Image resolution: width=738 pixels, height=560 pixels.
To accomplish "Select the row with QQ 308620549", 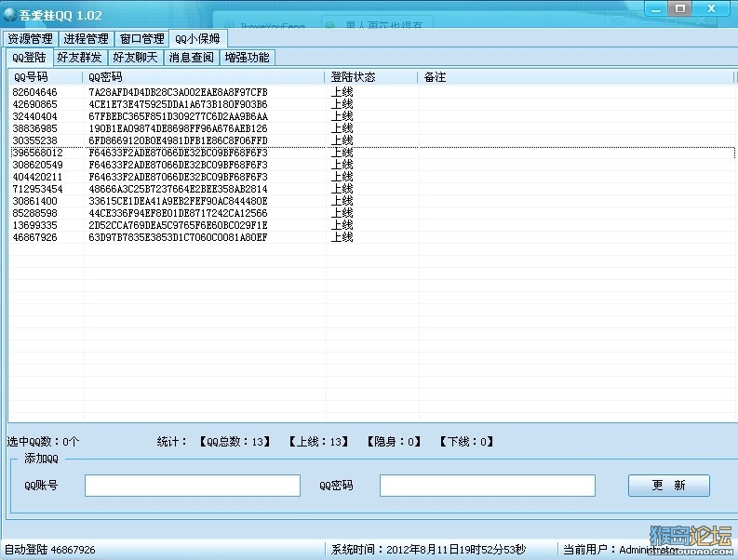I will 372,165.
